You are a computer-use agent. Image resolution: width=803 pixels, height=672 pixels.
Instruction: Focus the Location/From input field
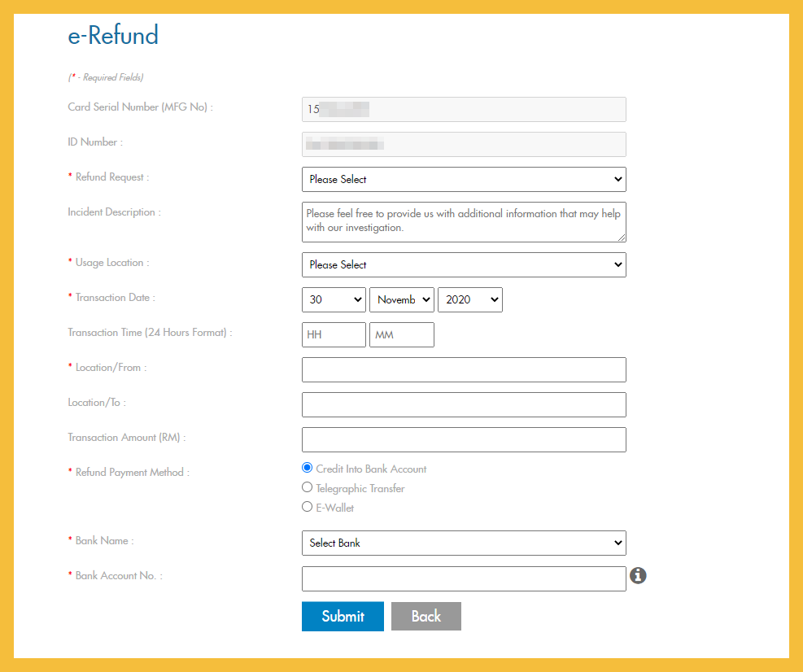[x=463, y=369]
